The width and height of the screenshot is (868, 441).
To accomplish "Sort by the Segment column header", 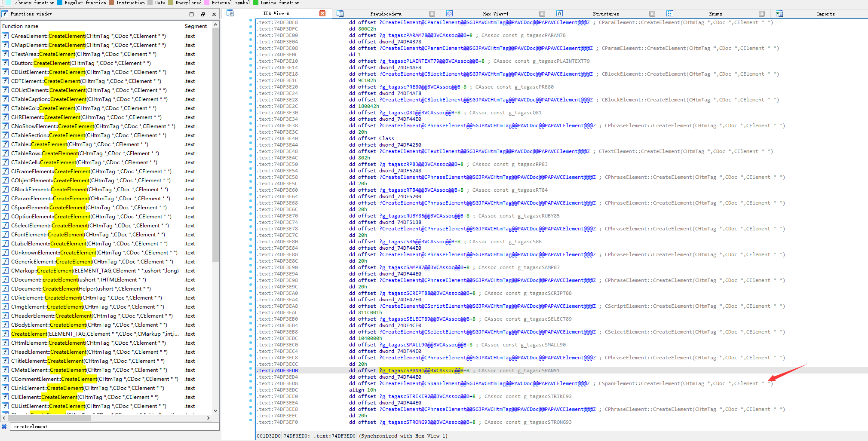I will point(197,26).
